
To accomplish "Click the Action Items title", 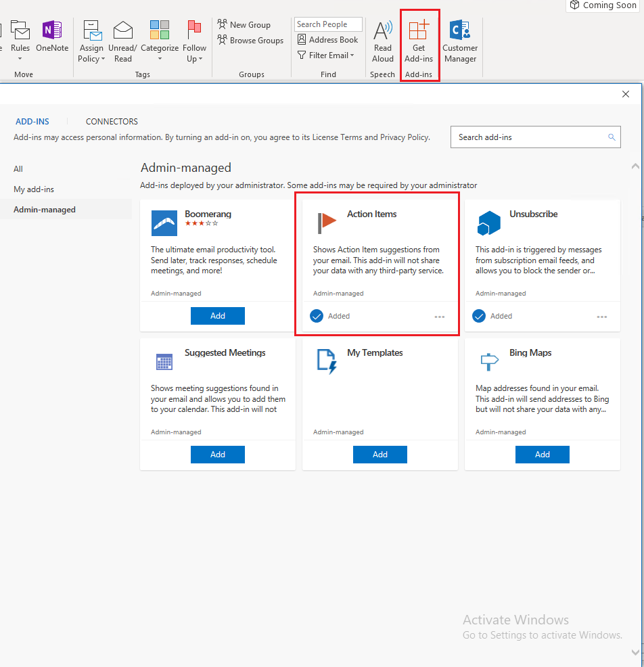I will (372, 214).
